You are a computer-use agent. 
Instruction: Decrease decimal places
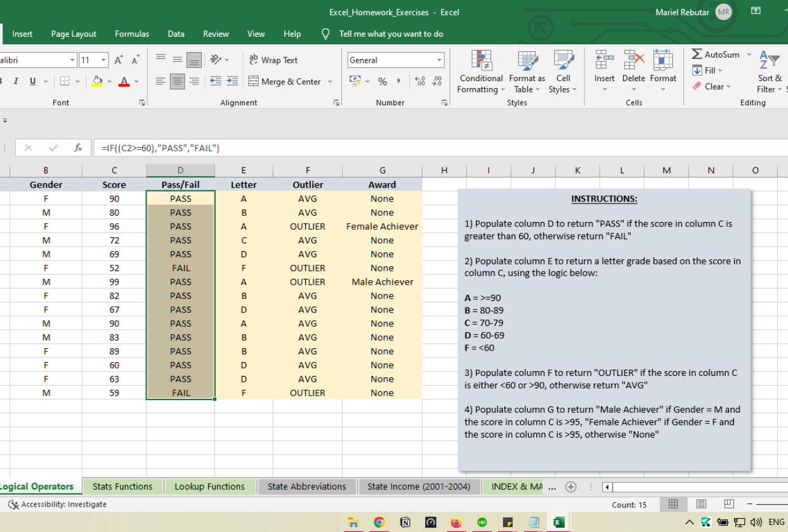(437, 81)
